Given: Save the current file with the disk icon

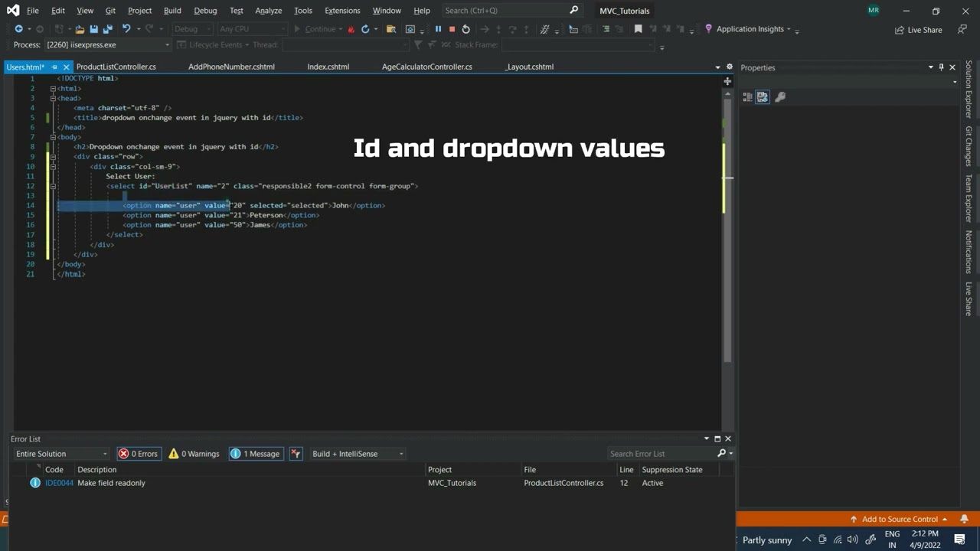Looking at the screenshot, I should coord(93,29).
